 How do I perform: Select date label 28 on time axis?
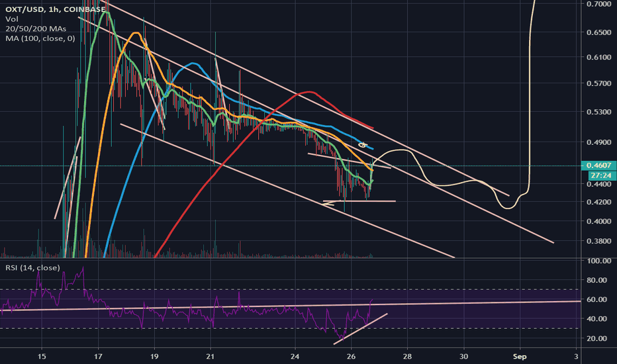[x=408, y=357]
